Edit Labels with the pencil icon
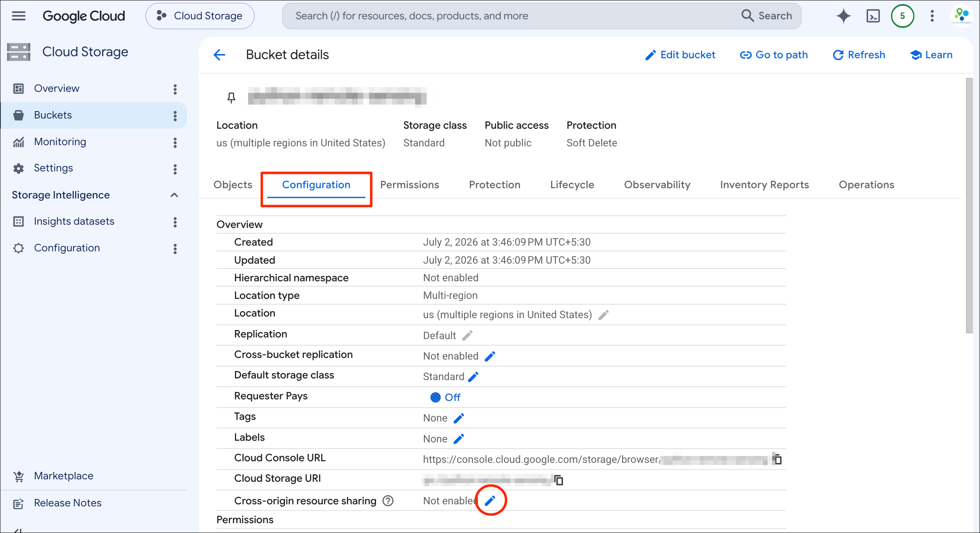 [x=459, y=439]
